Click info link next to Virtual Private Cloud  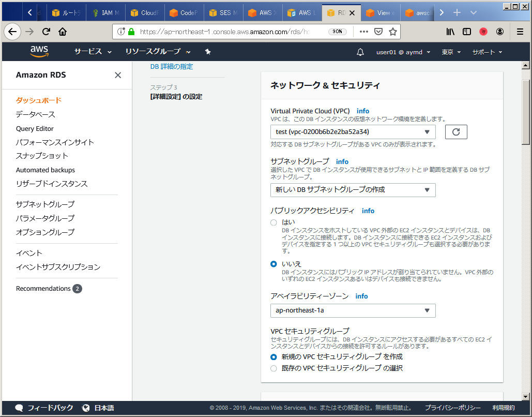(363, 111)
